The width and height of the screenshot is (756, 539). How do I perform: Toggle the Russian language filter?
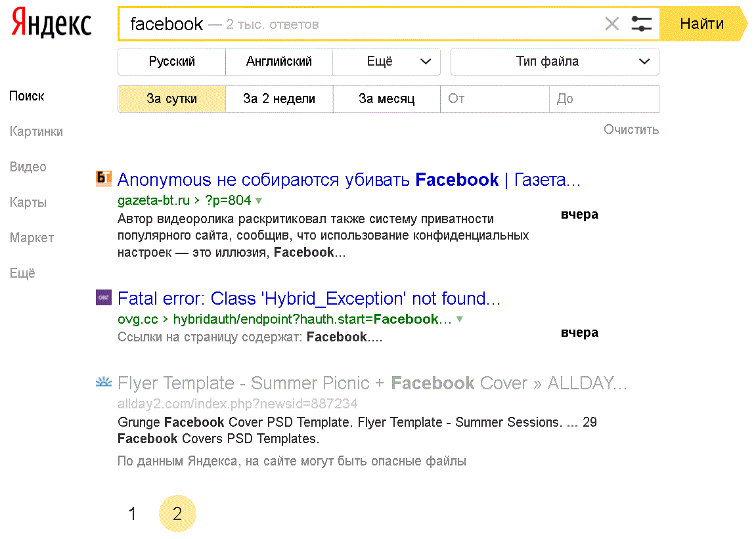(171, 62)
